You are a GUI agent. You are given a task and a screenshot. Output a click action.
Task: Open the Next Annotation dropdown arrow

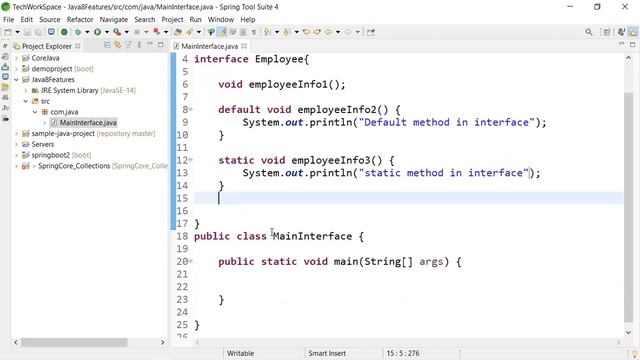pyautogui.click(x=276, y=32)
